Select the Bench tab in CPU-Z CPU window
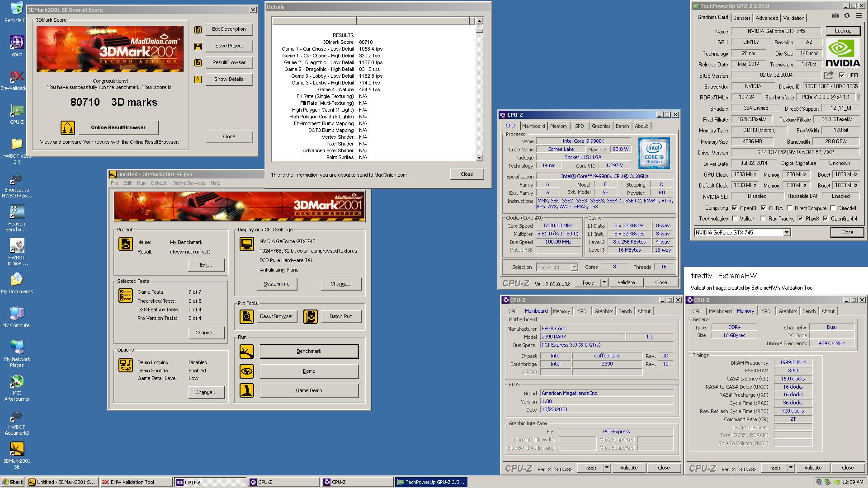Screen dimensions: 868x488 coord(622,126)
